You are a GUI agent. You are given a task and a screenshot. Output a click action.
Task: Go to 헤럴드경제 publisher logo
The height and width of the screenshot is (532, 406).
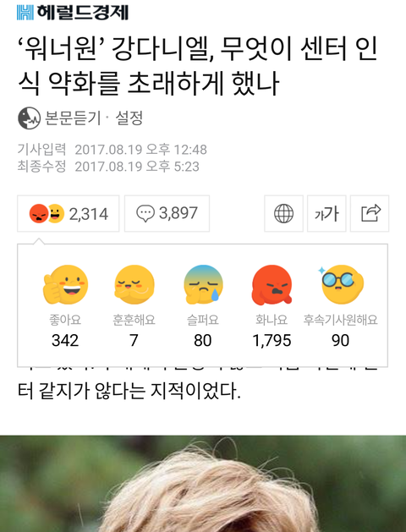tap(73, 13)
